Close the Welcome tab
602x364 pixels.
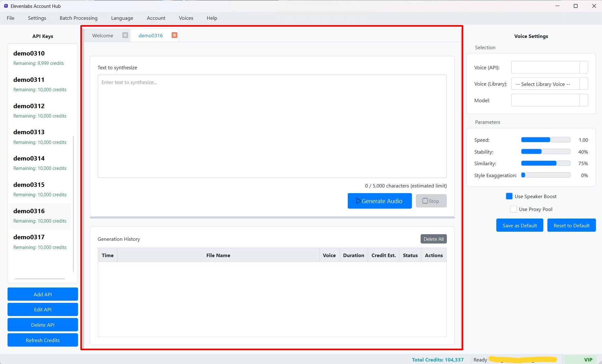(125, 35)
